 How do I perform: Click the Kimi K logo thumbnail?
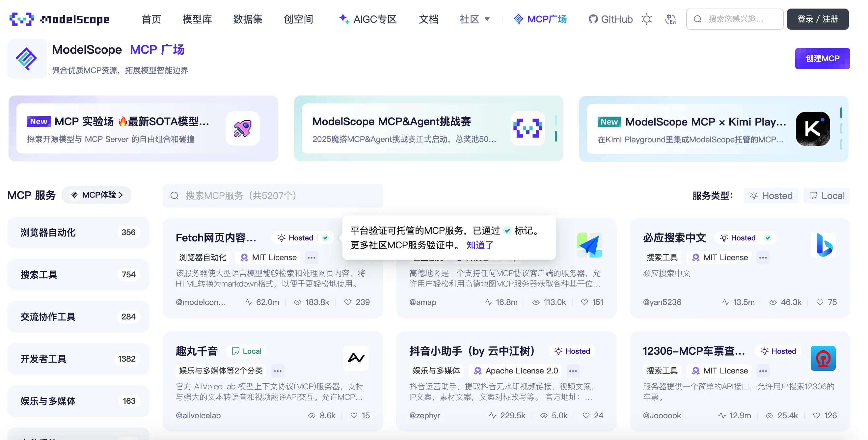point(813,129)
